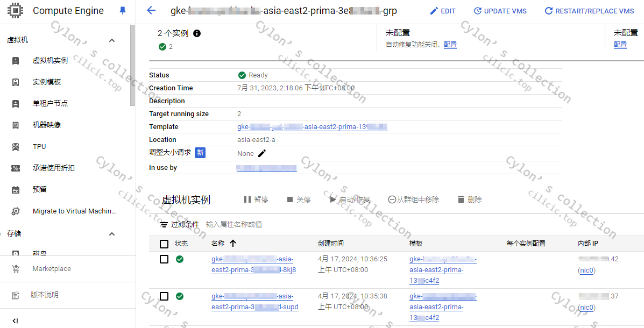This screenshot has height=328, width=644.
Task: Click the sidebar vertical scrollbar
Action: tap(132, 65)
